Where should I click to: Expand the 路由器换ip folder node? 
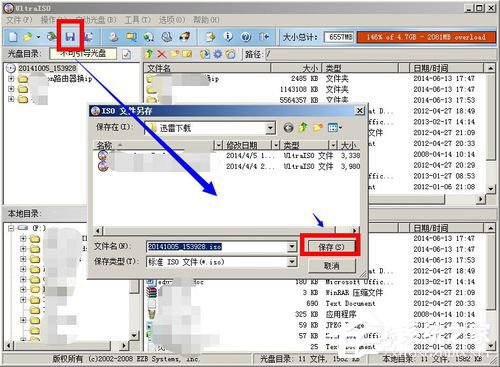tap(11, 79)
